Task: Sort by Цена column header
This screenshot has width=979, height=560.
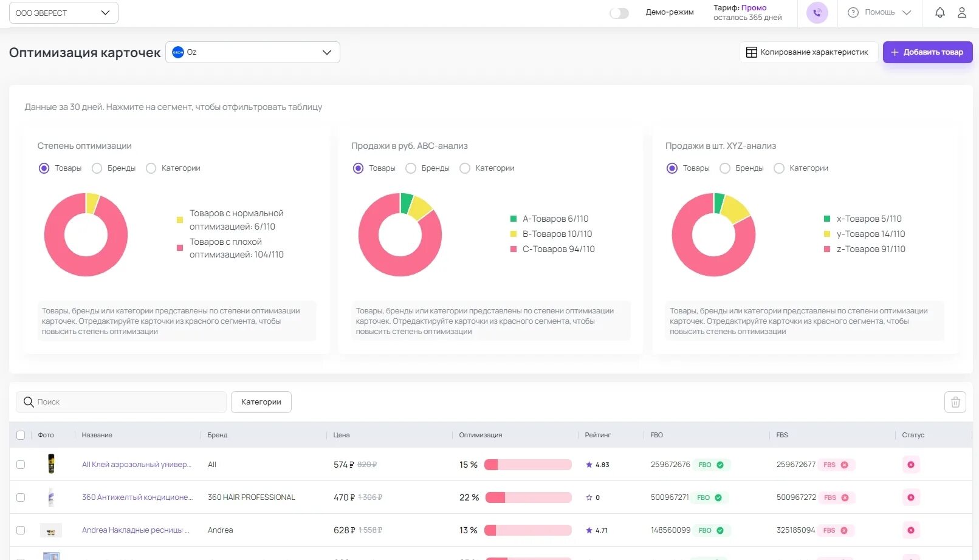Action: 342,435
